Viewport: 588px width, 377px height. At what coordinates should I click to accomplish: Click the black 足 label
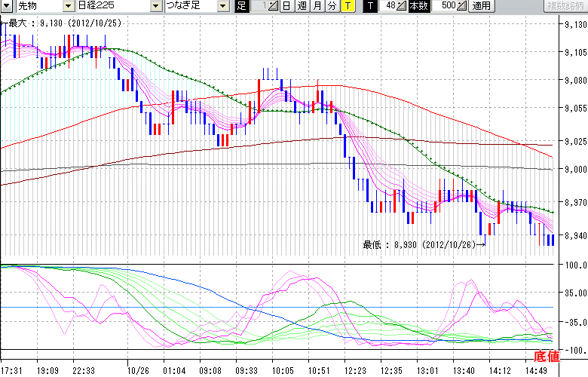[241, 6]
